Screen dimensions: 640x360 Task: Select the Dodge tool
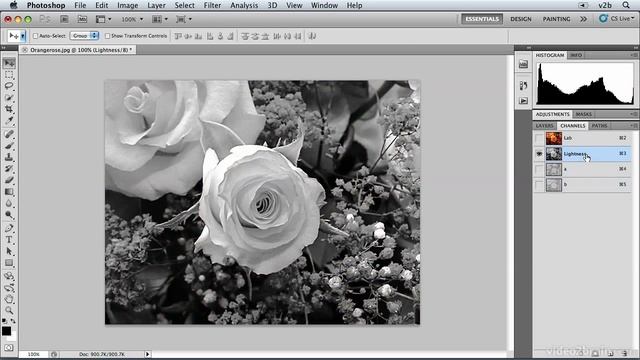[9, 214]
